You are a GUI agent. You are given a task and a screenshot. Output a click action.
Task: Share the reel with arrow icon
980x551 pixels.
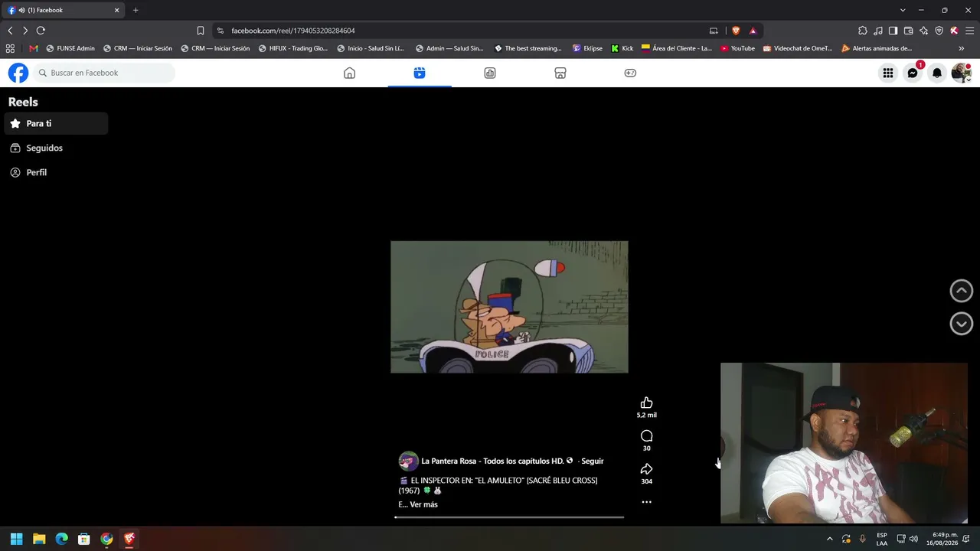(646, 469)
